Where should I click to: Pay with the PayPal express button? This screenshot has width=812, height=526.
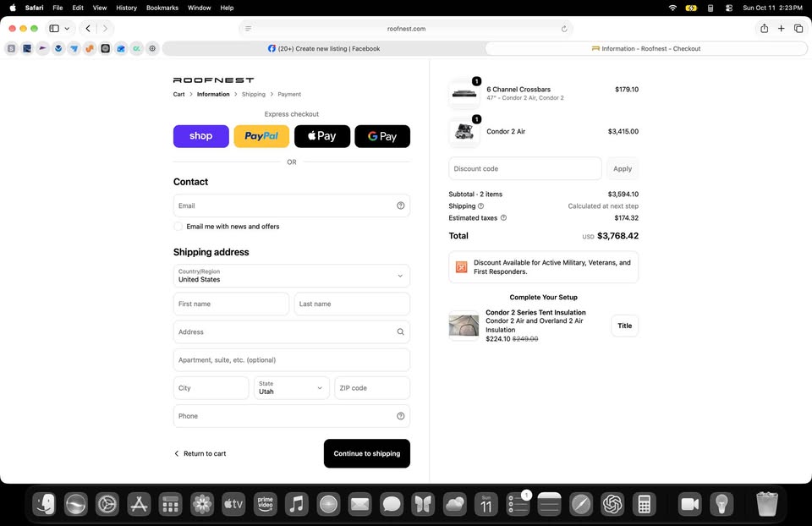261,136
